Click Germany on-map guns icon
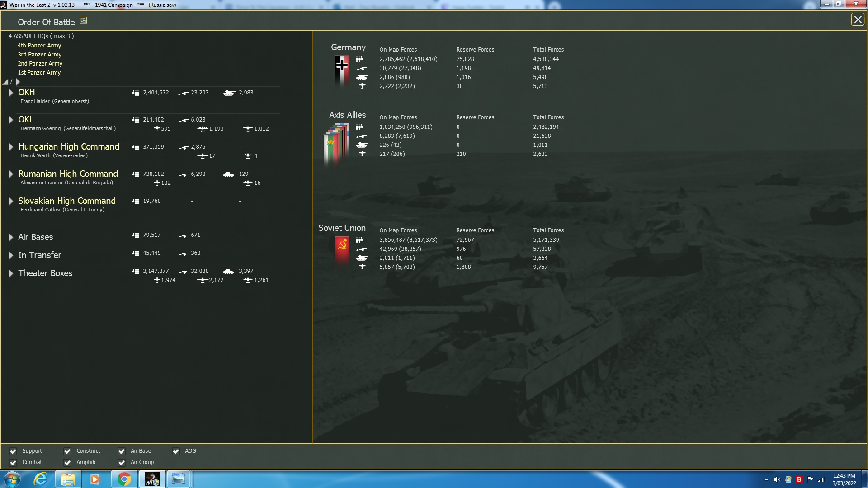Image resolution: width=868 pixels, height=488 pixels. (362, 69)
